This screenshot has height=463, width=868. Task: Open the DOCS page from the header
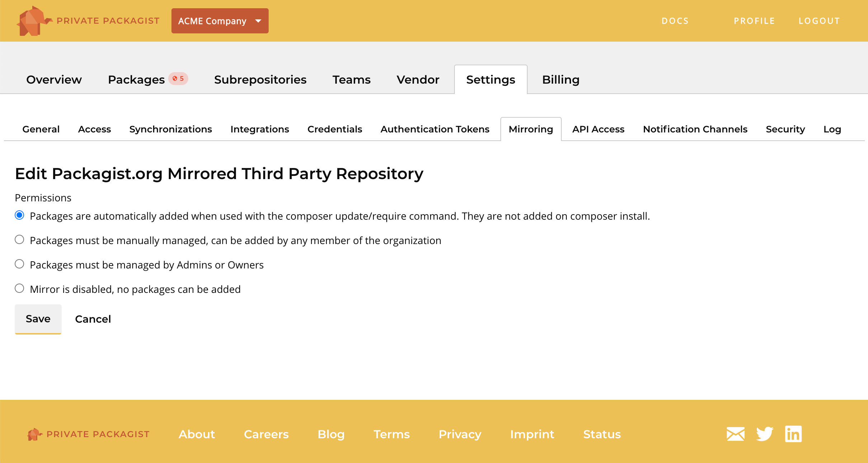675,20
